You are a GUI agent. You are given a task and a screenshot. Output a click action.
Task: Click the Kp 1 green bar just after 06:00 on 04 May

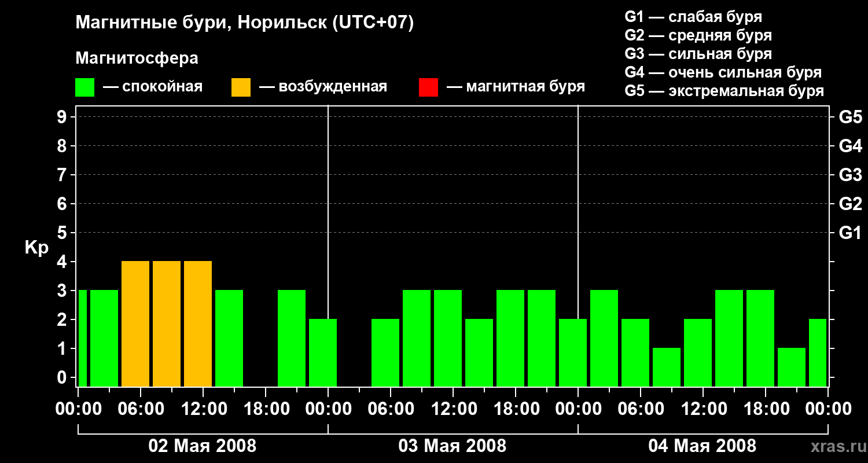pos(667,367)
